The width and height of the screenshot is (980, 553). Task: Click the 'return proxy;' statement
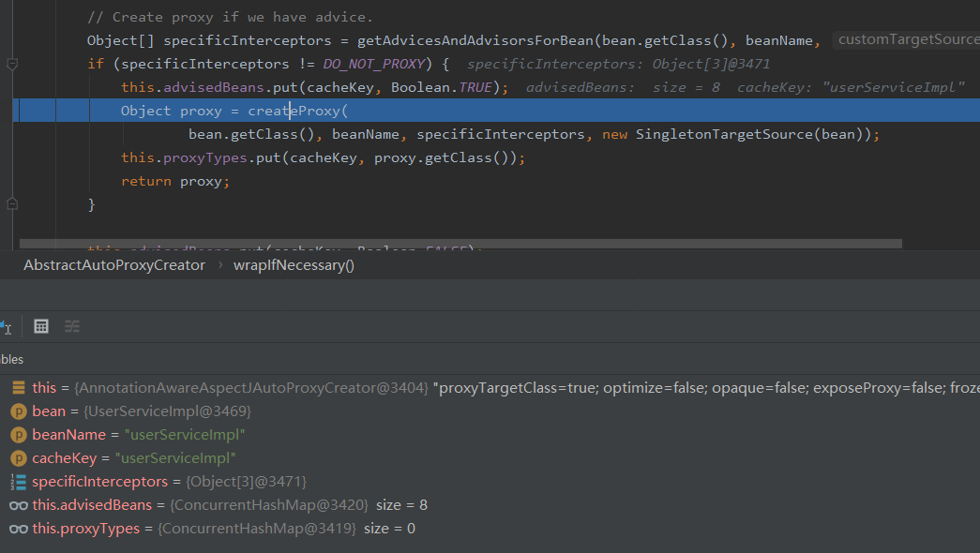click(175, 181)
